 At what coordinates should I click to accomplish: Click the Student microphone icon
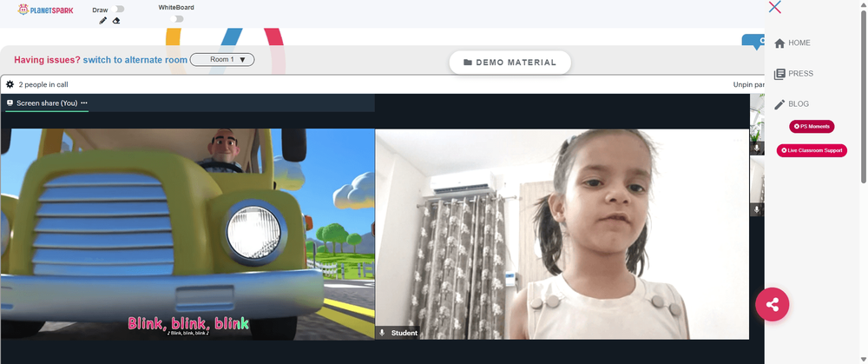point(381,333)
